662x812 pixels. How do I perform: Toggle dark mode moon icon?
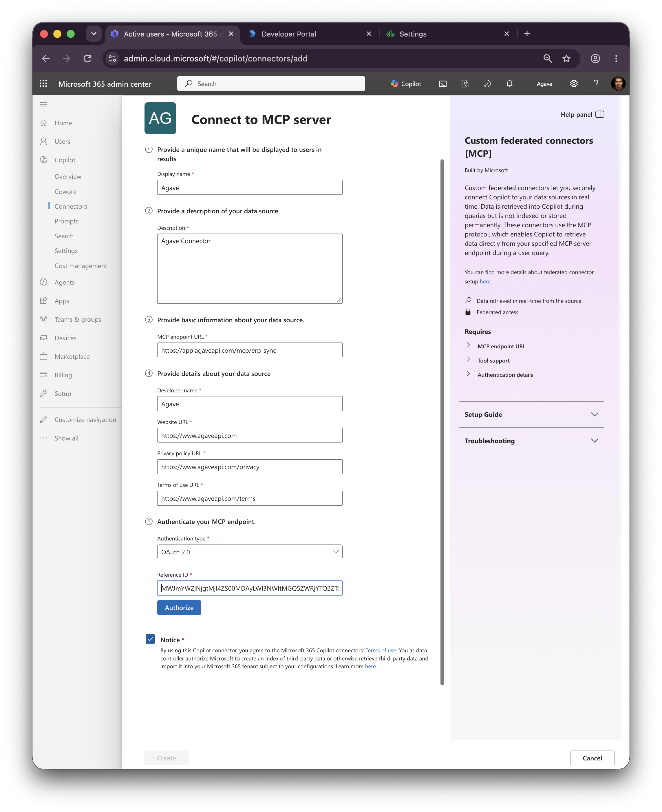(x=487, y=83)
